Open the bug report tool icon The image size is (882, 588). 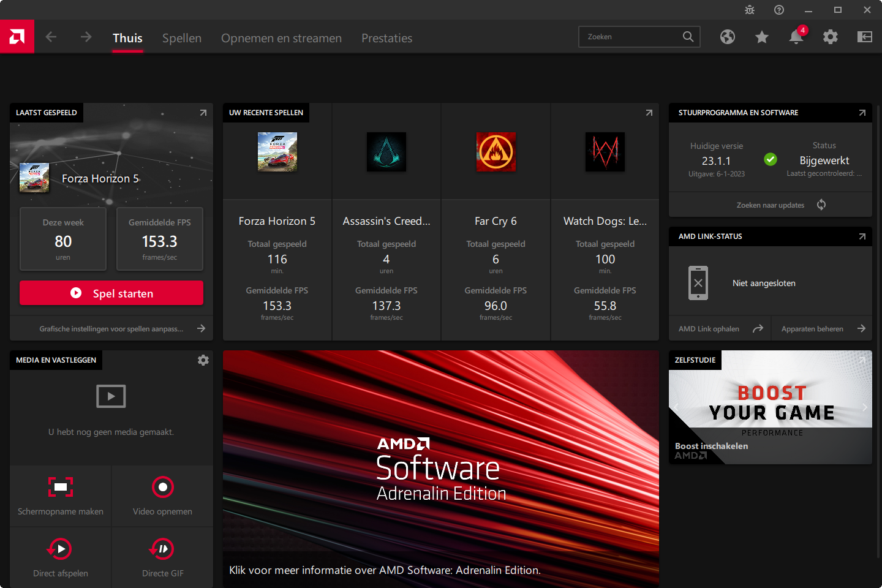(x=750, y=10)
